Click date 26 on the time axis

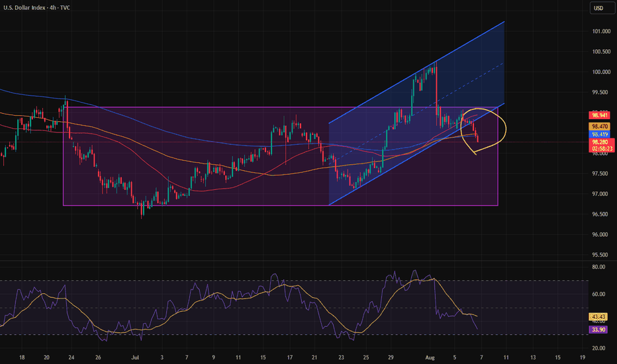click(x=98, y=357)
